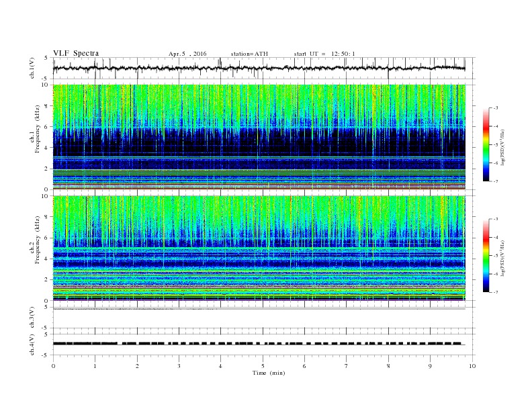Click time axis tick label "0"
The width and height of the screenshot is (532, 411).
click(53, 366)
